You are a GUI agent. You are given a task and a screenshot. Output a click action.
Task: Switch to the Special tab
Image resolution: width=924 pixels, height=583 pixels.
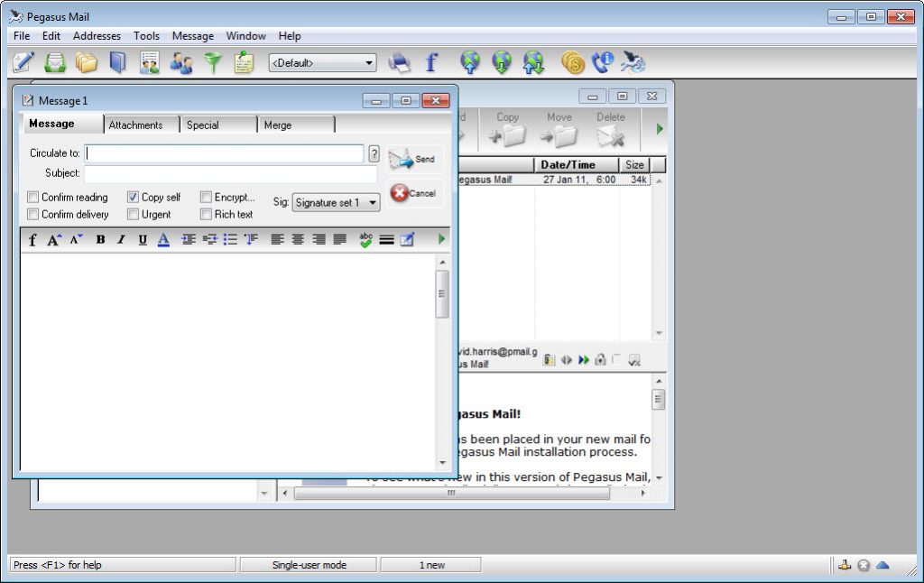218,125
